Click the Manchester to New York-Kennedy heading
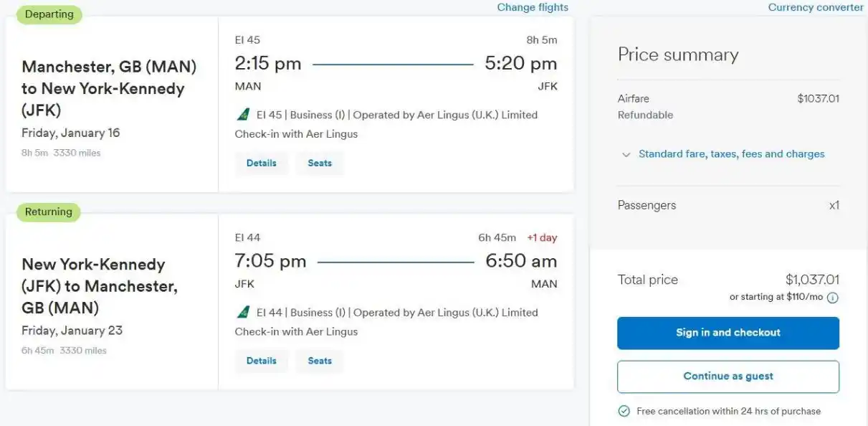Viewport: 868px width, 426px height. click(109, 89)
